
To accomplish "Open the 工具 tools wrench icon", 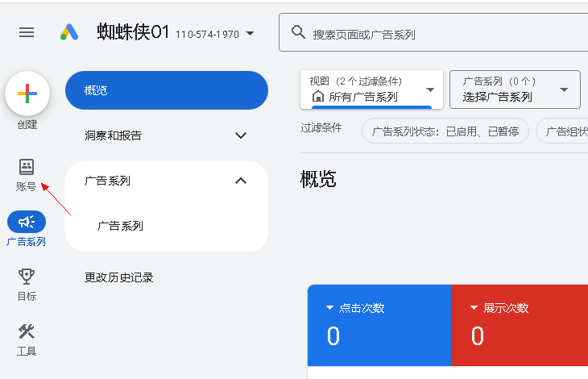I will click(27, 332).
